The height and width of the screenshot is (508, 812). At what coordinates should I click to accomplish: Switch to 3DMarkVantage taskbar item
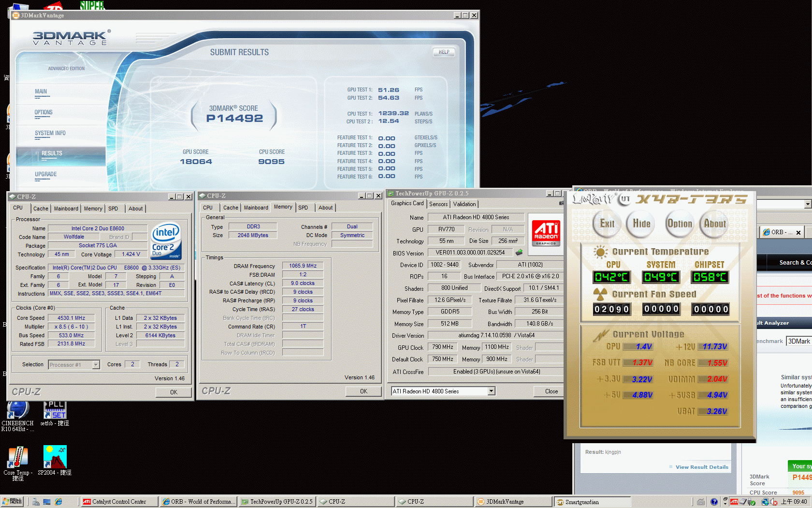coord(513,502)
